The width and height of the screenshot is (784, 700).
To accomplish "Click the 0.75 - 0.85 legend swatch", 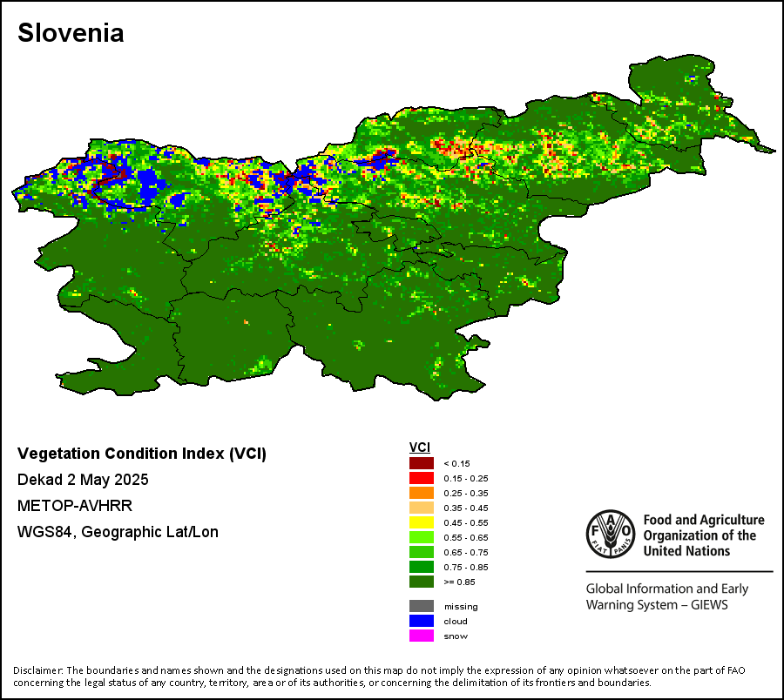I will click(422, 567).
